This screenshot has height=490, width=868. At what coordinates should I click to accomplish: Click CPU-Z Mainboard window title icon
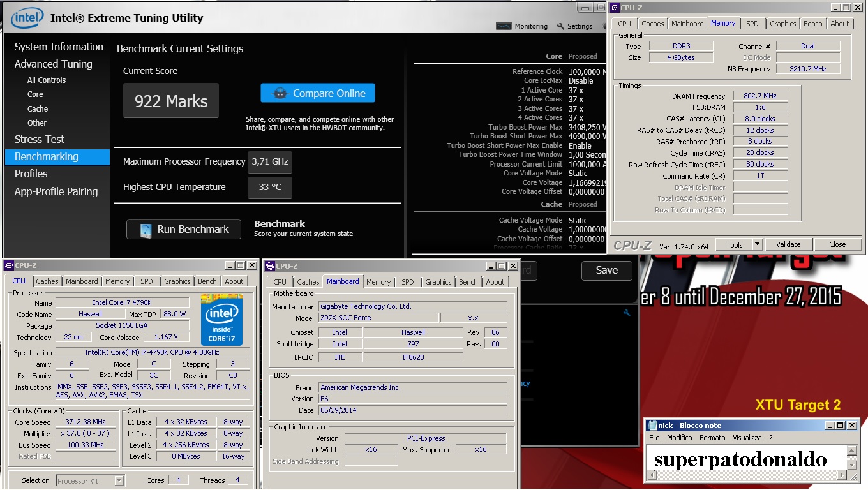click(269, 266)
